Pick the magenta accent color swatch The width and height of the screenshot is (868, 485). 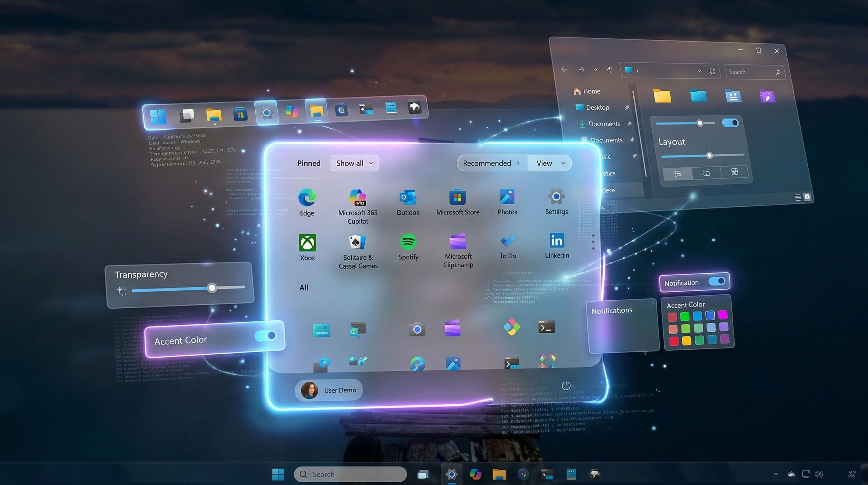(723, 315)
